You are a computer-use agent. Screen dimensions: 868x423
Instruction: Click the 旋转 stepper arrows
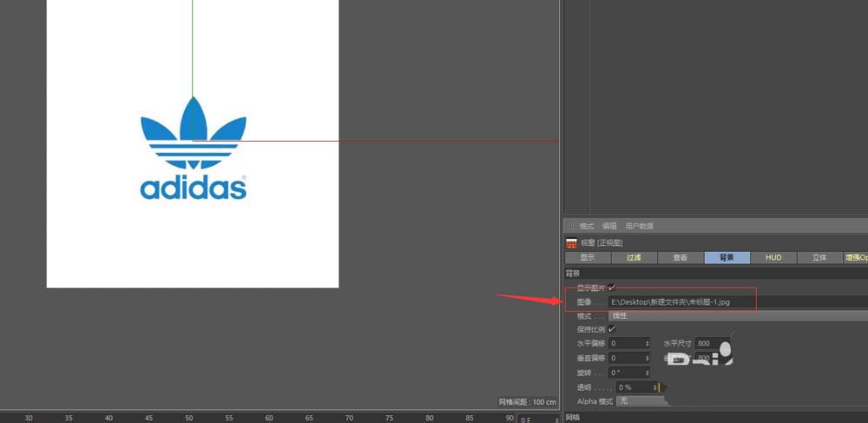click(x=648, y=373)
